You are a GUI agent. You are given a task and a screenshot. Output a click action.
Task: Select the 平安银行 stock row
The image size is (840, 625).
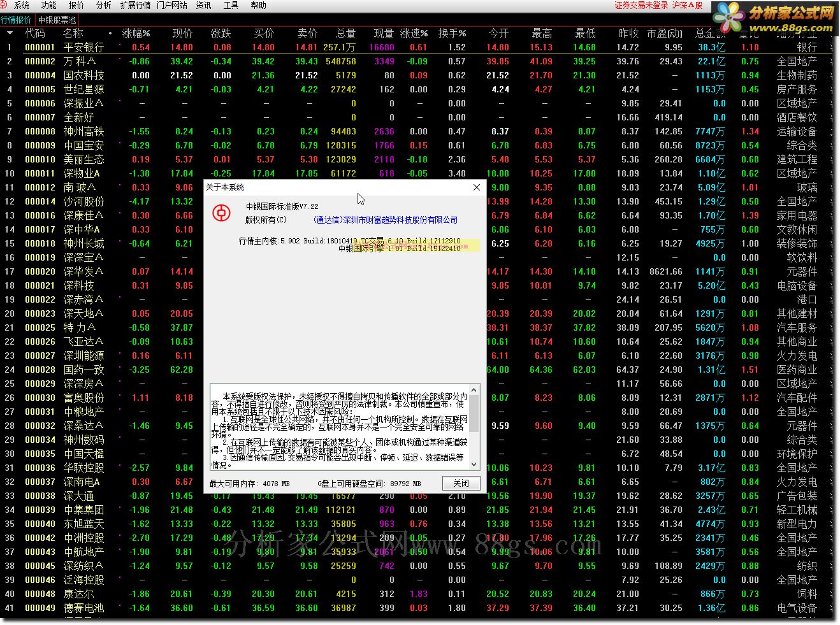[416, 47]
